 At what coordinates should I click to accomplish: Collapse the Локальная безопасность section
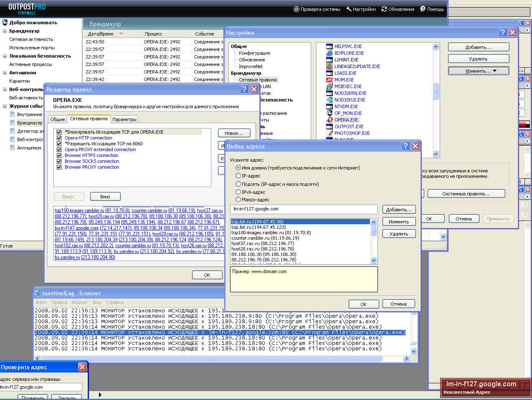point(5,56)
